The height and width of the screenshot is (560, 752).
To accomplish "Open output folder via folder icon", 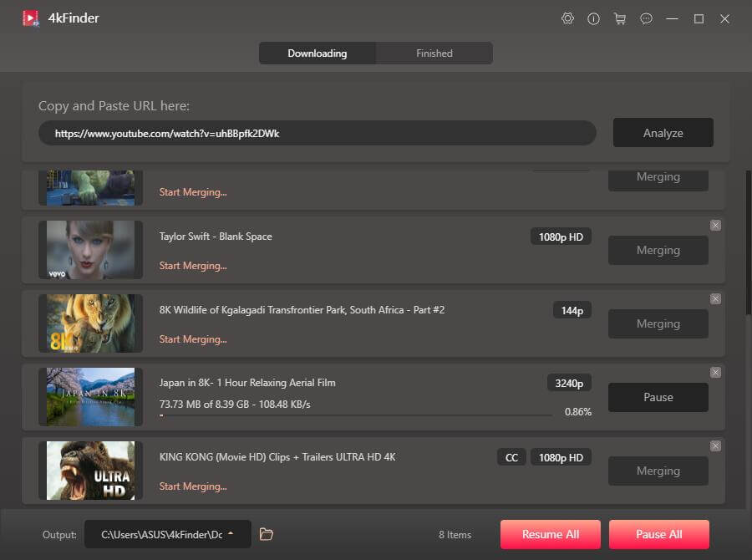I will [267, 534].
